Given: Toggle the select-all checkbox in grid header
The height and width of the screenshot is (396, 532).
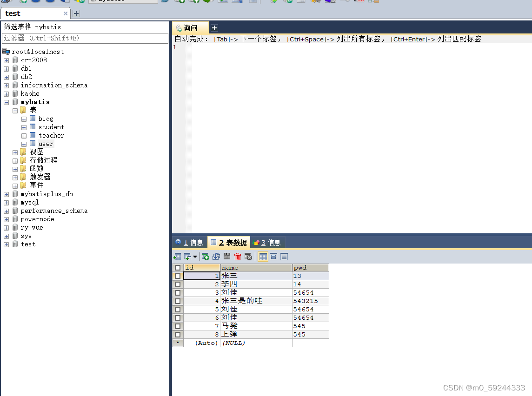Looking at the screenshot, I should [178, 268].
